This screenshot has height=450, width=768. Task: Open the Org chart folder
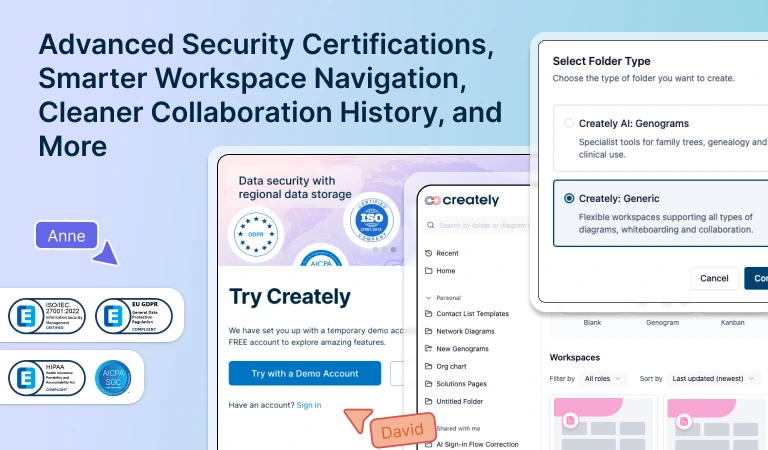[x=454, y=366]
